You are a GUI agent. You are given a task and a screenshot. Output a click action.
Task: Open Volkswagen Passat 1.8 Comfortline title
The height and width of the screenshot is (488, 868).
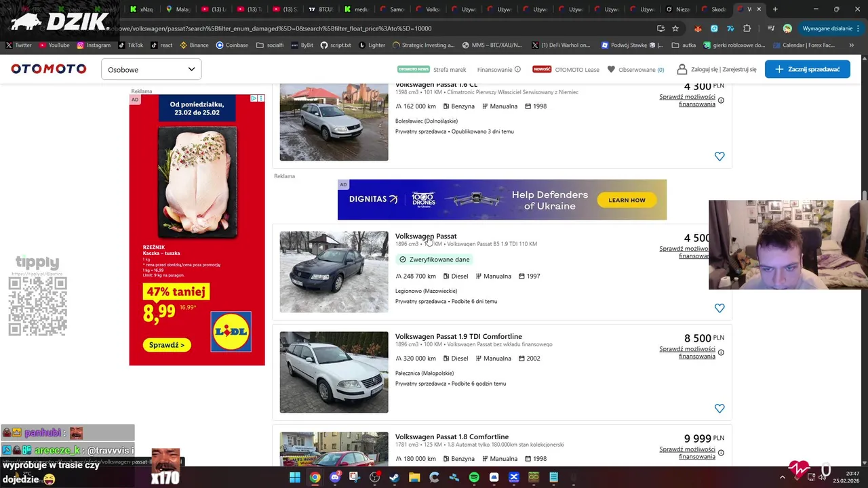452,436
